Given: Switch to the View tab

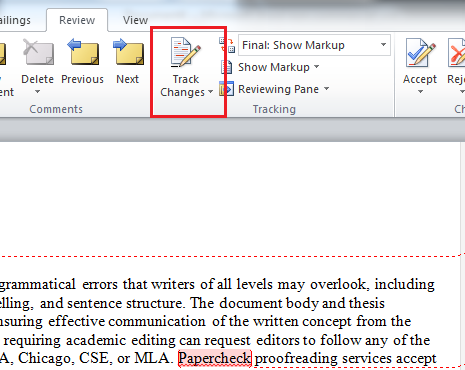Looking at the screenshot, I should click(x=135, y=20).
